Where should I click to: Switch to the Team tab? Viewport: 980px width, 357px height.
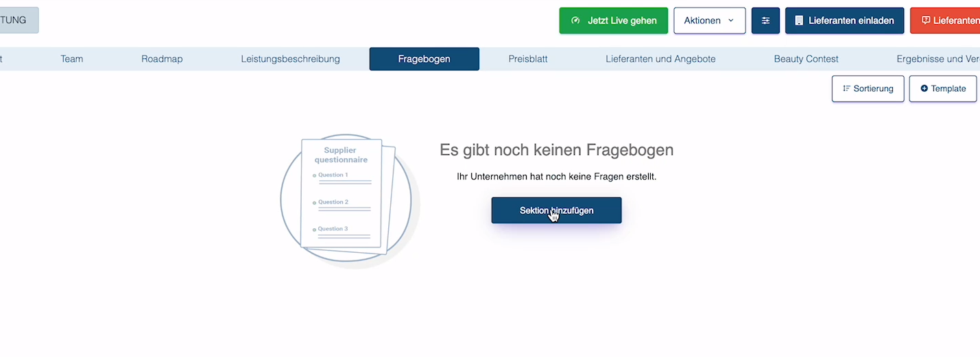tap(71, 59)
